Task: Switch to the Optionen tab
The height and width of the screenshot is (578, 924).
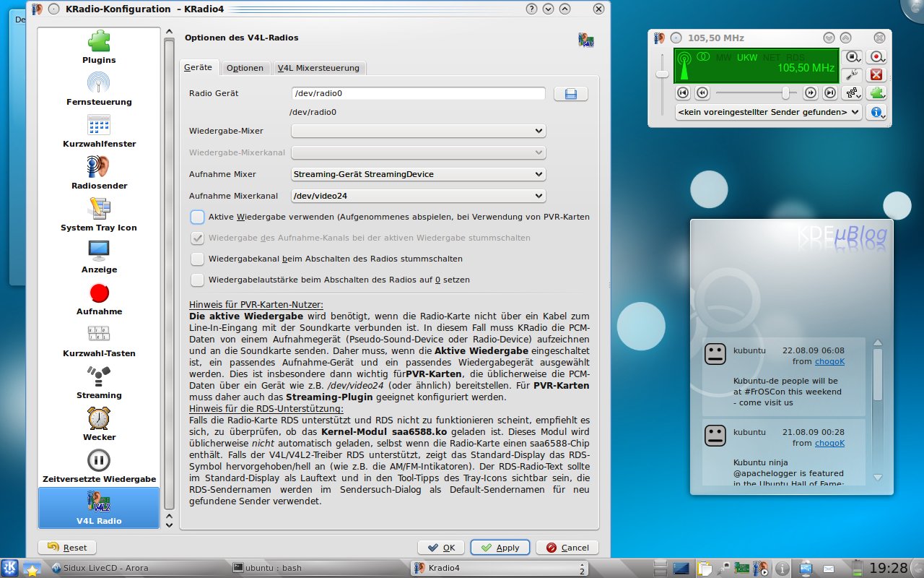Action: [x=245, y=68]
